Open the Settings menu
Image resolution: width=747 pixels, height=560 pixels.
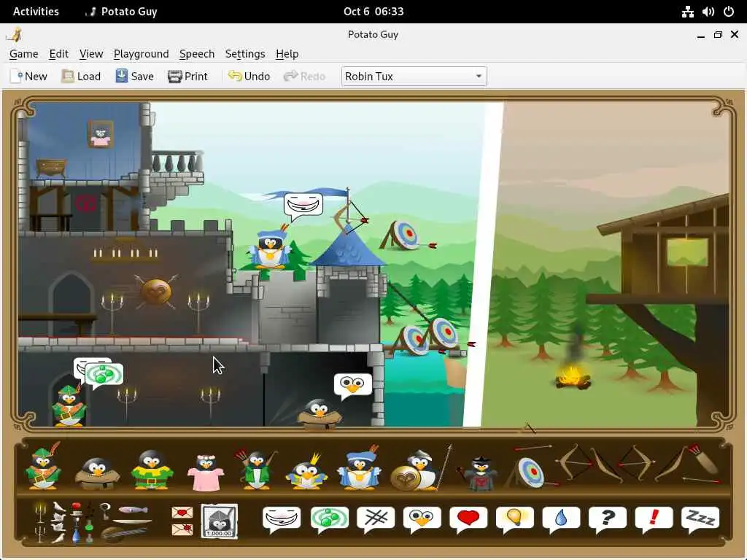click(245, 54)
